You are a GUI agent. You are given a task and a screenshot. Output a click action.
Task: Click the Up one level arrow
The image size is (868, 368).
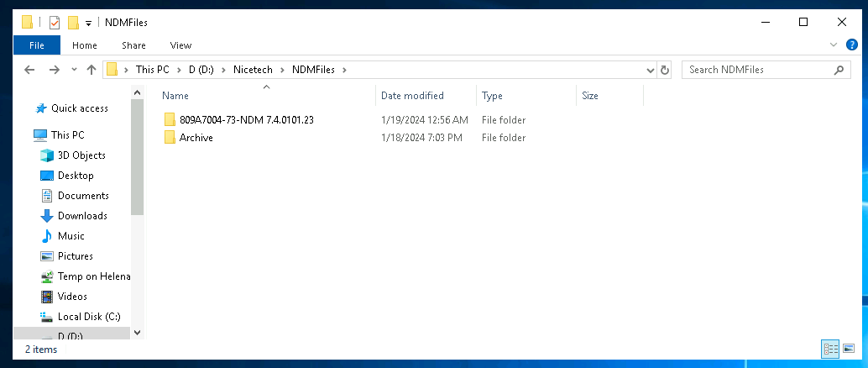[92, 70]
